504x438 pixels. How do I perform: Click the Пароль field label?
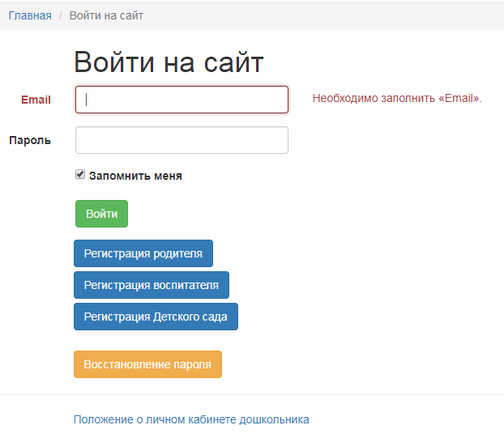pos(30,140)
